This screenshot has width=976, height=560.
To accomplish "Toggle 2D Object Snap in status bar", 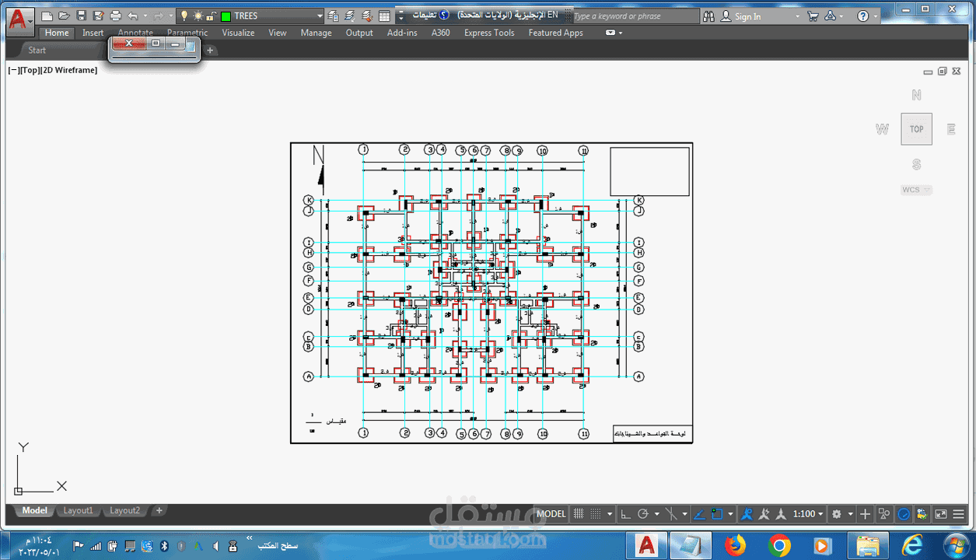I will (x=717, y=514).
